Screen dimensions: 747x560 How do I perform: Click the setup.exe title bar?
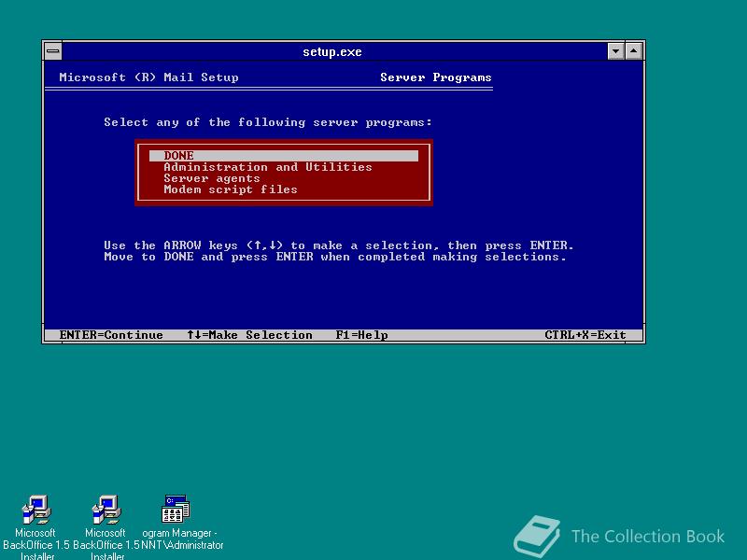tap(334, 51)
